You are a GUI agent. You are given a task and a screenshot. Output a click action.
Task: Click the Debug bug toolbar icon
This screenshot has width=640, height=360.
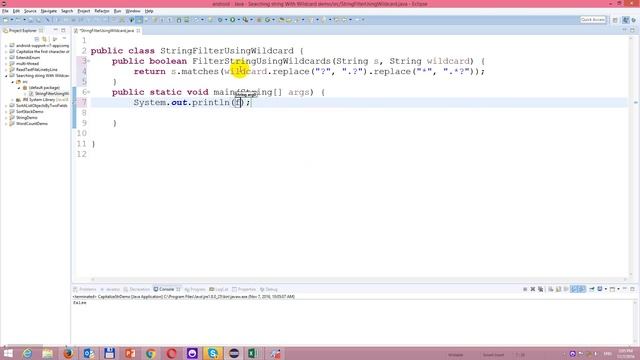tap(220, 20)
